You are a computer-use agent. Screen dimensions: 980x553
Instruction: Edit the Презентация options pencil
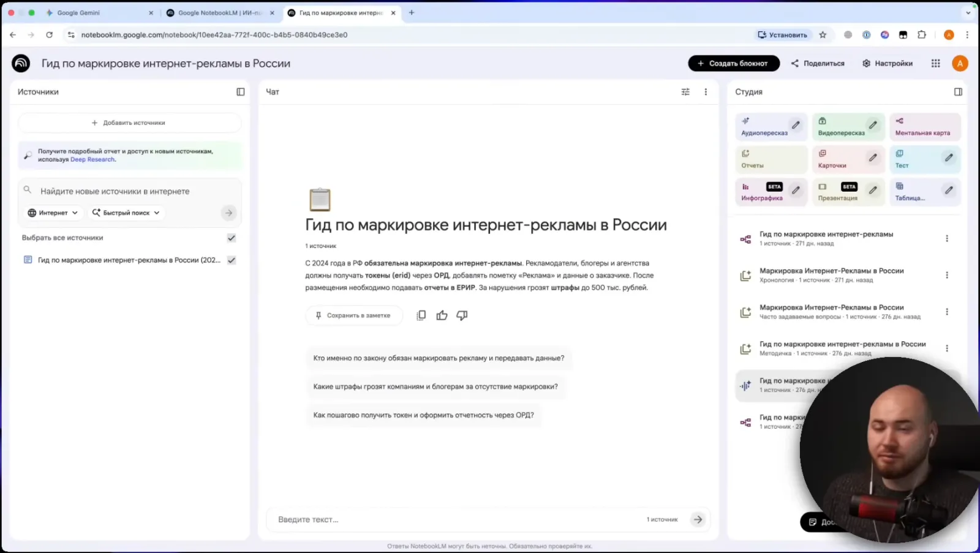(x=873, y=190)
